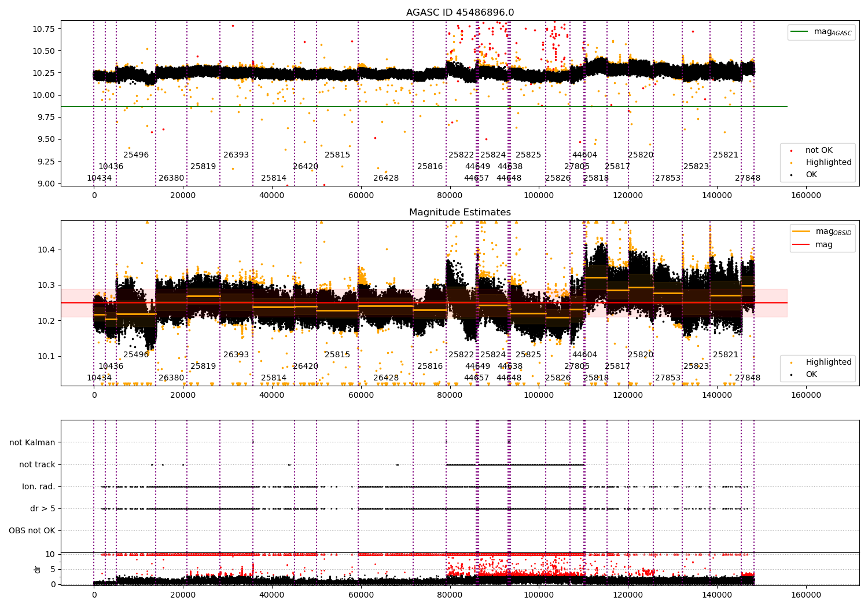868x608 pixels.
Task: Click OBSID label 25814 in the top plot
Action: pos(274,178)
